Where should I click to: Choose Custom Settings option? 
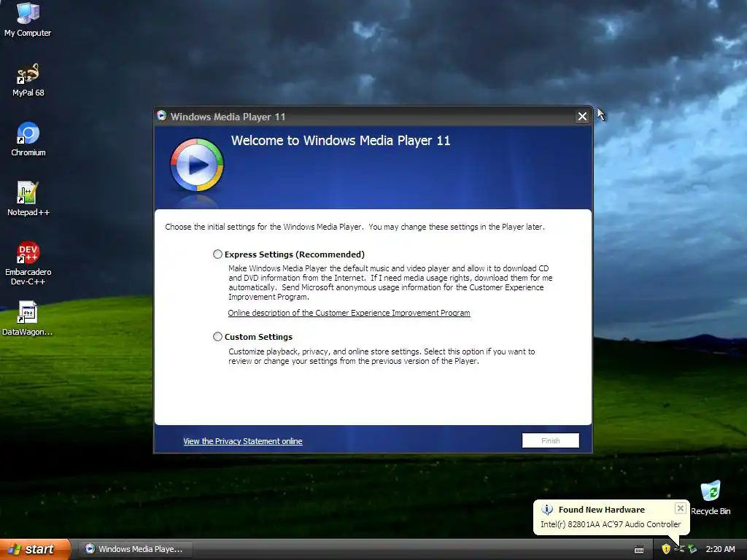(x=217, y=337)
